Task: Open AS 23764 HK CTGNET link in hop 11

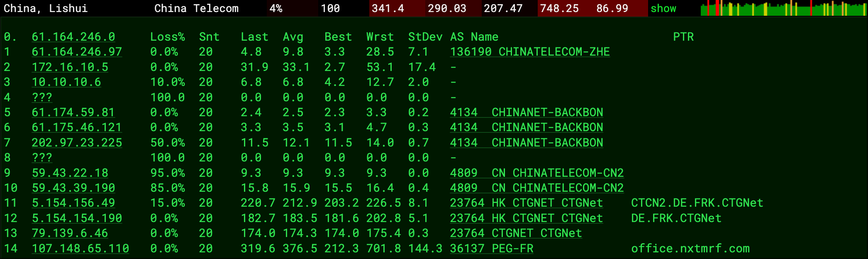Action: tap(527, 203)
